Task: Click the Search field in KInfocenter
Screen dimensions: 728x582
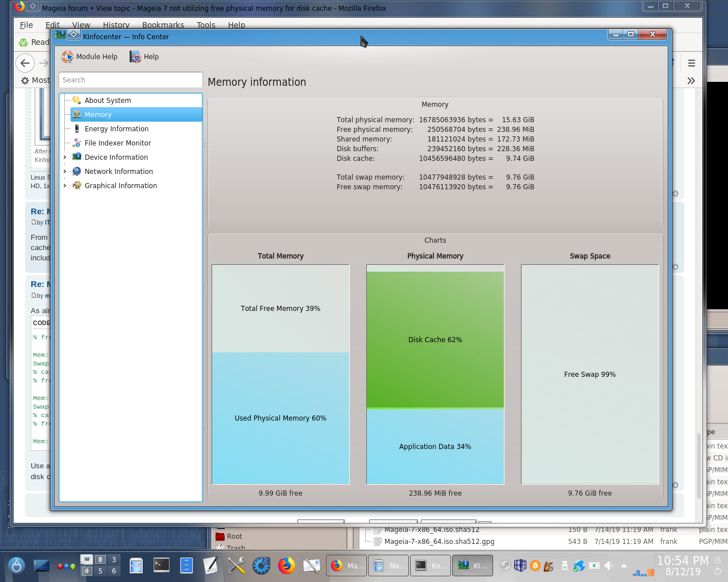Action: (x=131, y=80)
